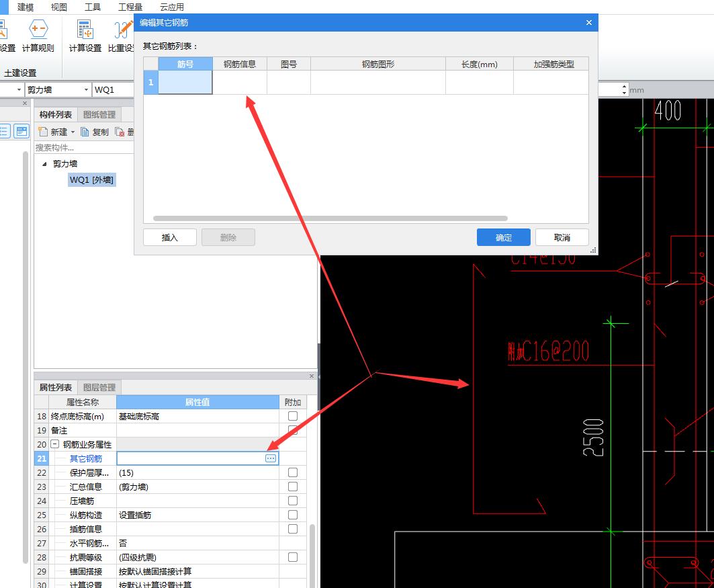Viewport: 714px width, 588px height.
Task: Click the 钢筋图形 column header
Action: (378, 65)
